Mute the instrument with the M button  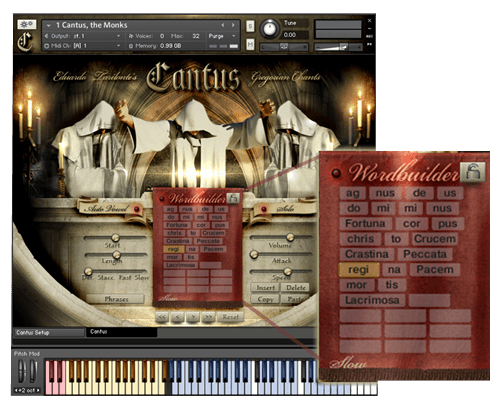250,44
